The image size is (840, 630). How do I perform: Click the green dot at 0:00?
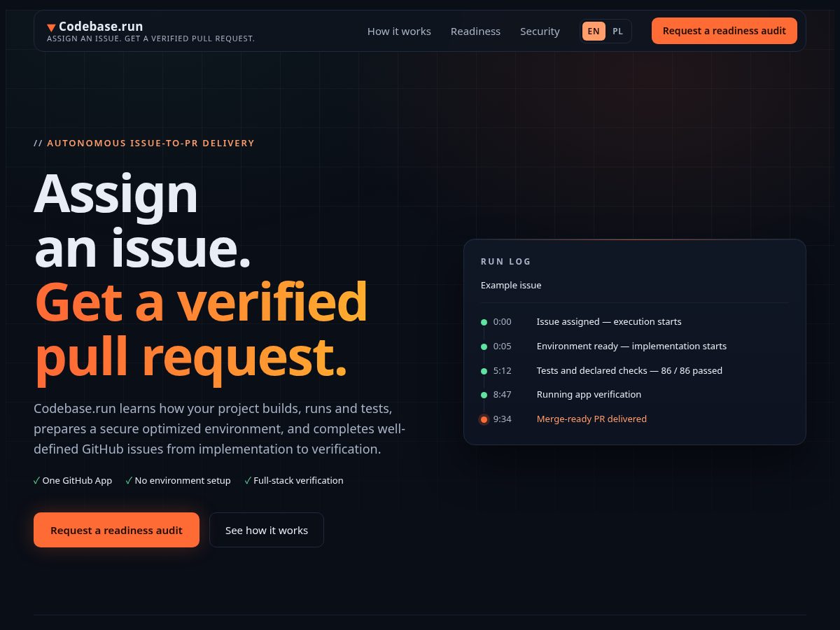[x=484, y=322]
